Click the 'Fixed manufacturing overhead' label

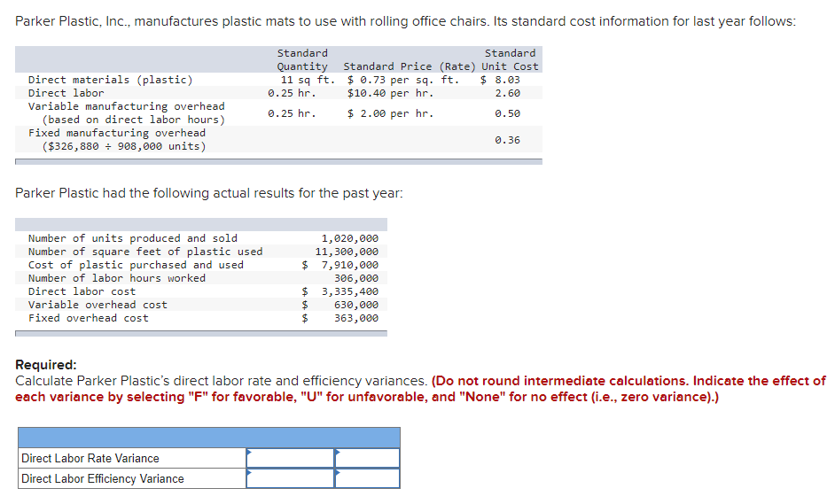(x=117, y=133)
